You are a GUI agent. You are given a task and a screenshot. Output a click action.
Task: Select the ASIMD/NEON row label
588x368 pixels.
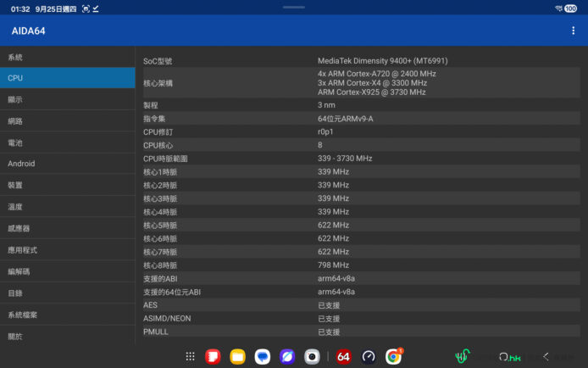tap(167, 319)
